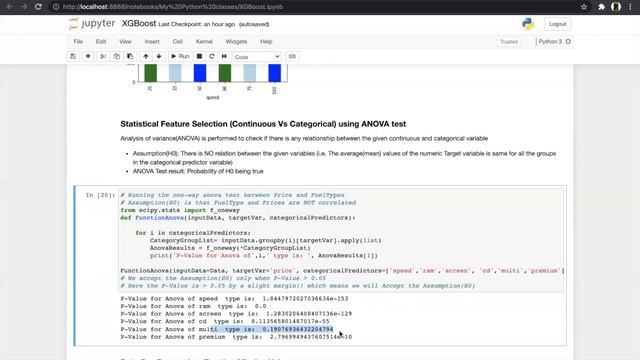The image size is (640, 360).
Task: Click the P-Value for screen output line
Action: click(x=236, y=314)
